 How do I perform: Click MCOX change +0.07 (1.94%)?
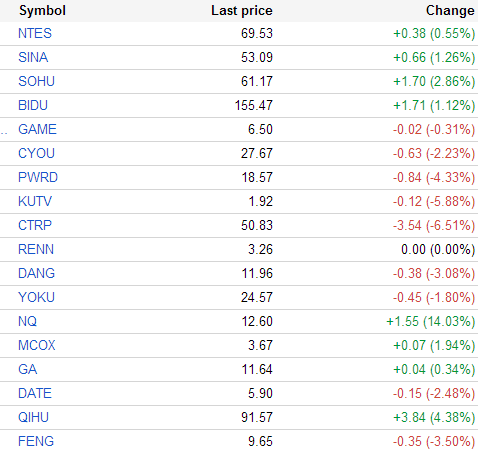pos(434,345)
